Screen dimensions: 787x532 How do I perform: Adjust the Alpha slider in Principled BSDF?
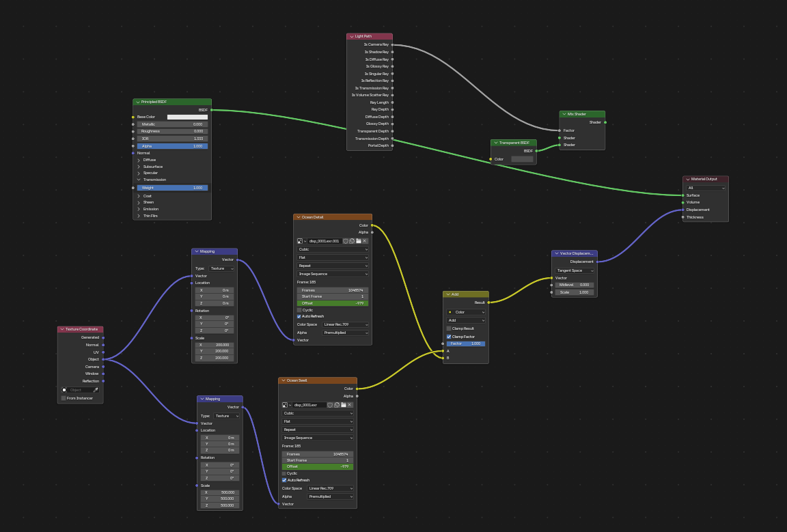point(172,146)
